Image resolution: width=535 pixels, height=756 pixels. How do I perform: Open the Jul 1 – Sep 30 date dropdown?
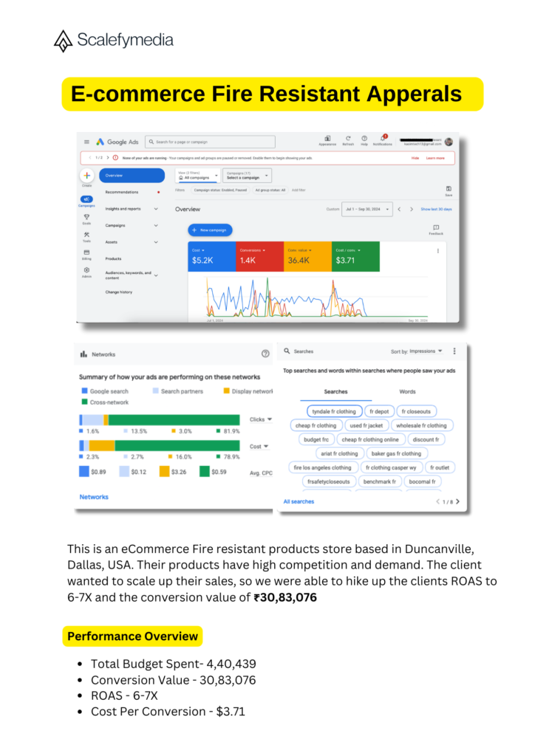(367, 209)
